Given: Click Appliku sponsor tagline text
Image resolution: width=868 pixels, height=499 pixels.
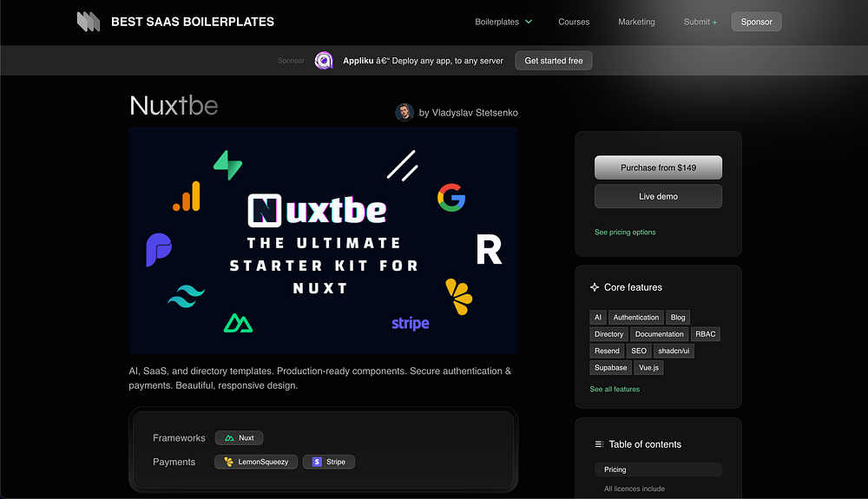Looking at the screenshot, I should coord(423,61).
